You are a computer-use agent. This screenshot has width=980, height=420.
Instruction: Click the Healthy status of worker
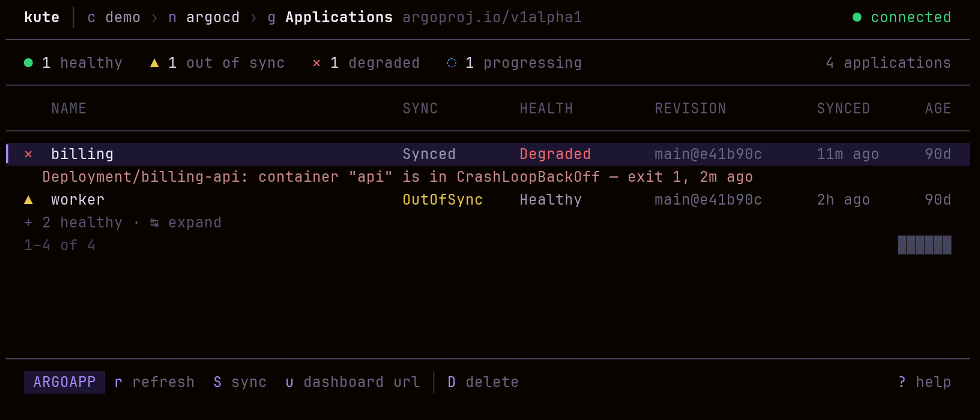point(551,200)
